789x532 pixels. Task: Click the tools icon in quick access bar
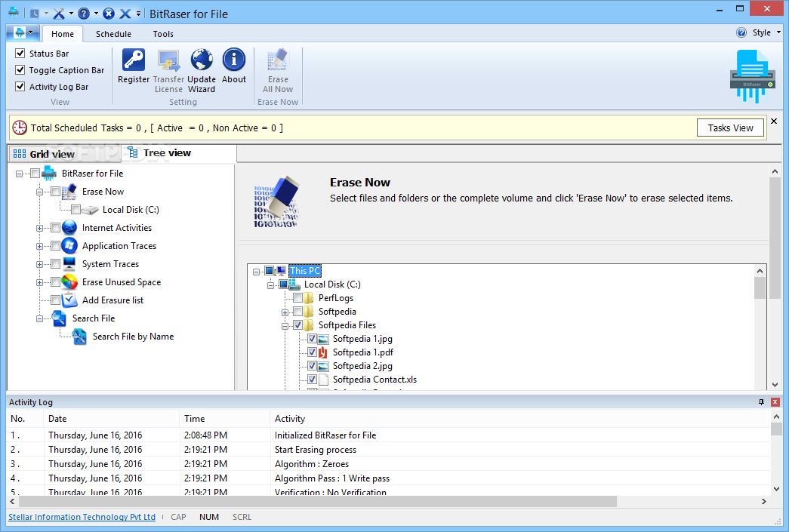pos(59,14)
